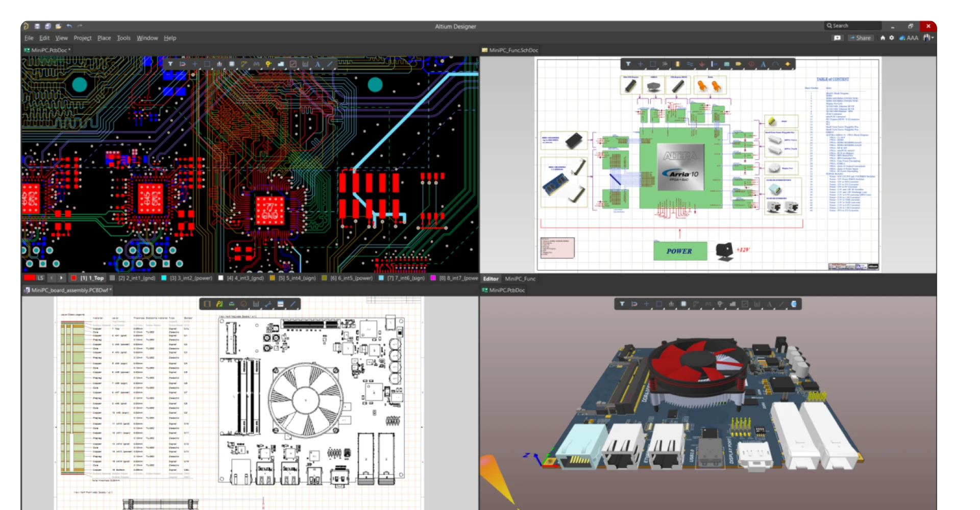
Task: Open the Place menu
Action: coord(104,38)
